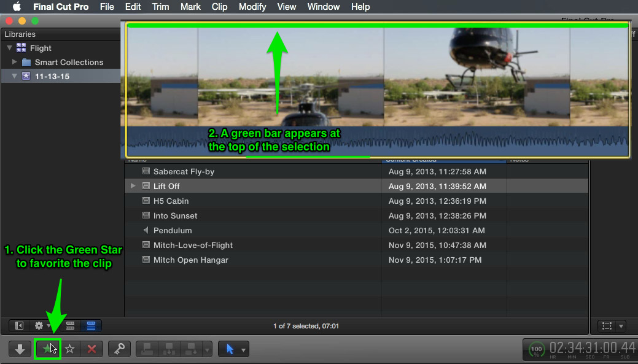The height and width of the screenshot is (364, 638).
Task: Switch the browser to list view
Action: (91, 325)
